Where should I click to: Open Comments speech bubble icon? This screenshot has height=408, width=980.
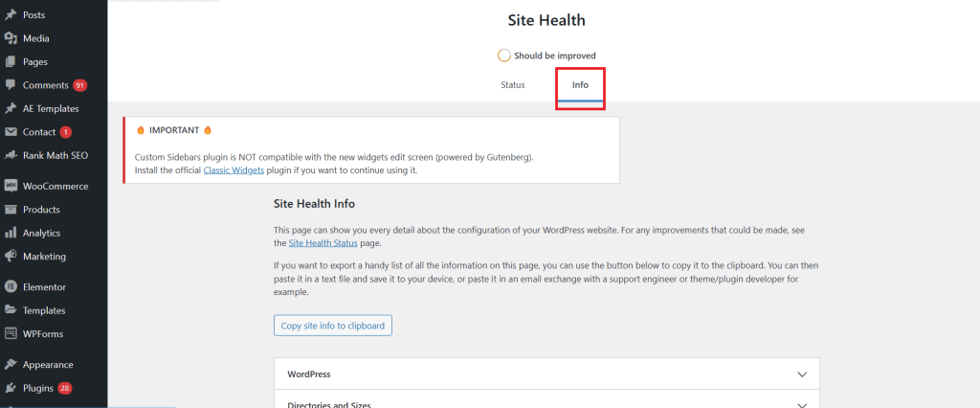[10, 85]
